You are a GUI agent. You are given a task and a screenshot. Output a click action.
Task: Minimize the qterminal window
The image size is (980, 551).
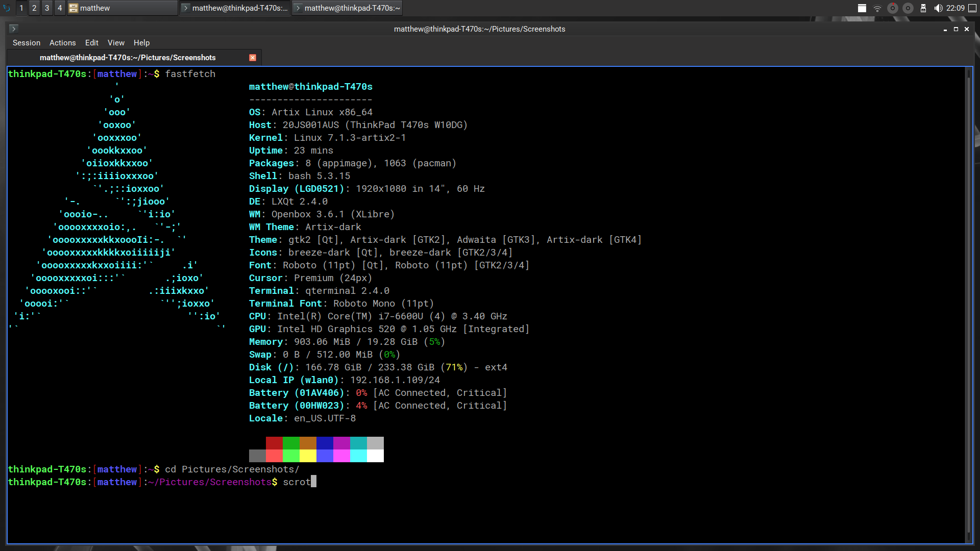(945, 29)
